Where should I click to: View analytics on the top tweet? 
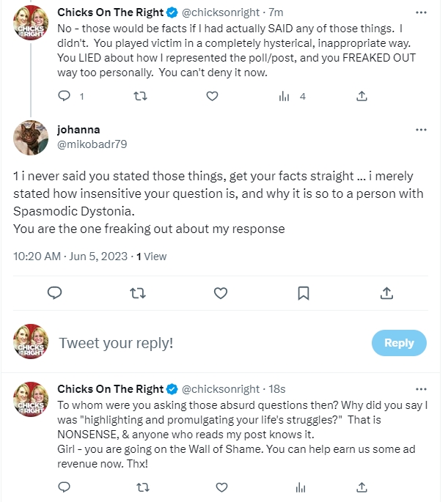pos(285,96)
